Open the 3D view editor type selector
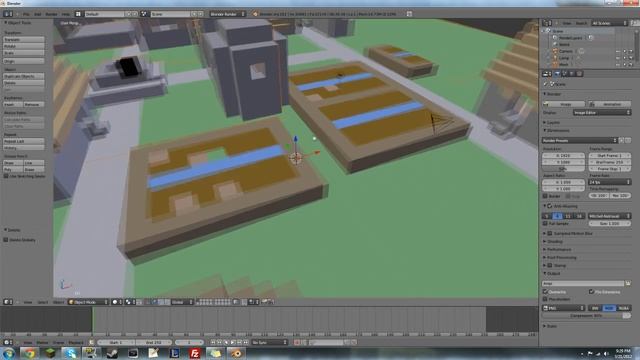Viewport: 640px width, 360px height. pyautogui.click(x=8, y=302)
